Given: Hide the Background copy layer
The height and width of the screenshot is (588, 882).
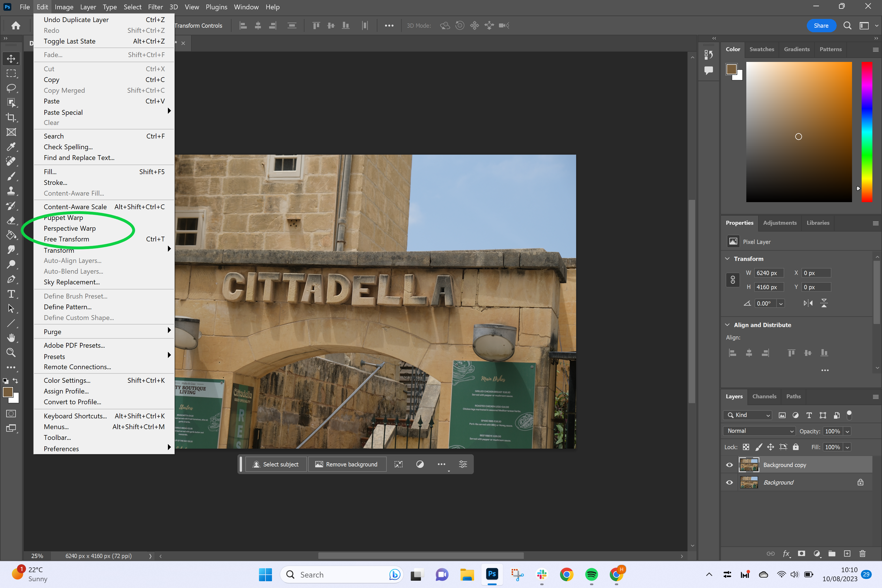Looking at the screenshot, I should pyautogui.click(x=729, y=465).
